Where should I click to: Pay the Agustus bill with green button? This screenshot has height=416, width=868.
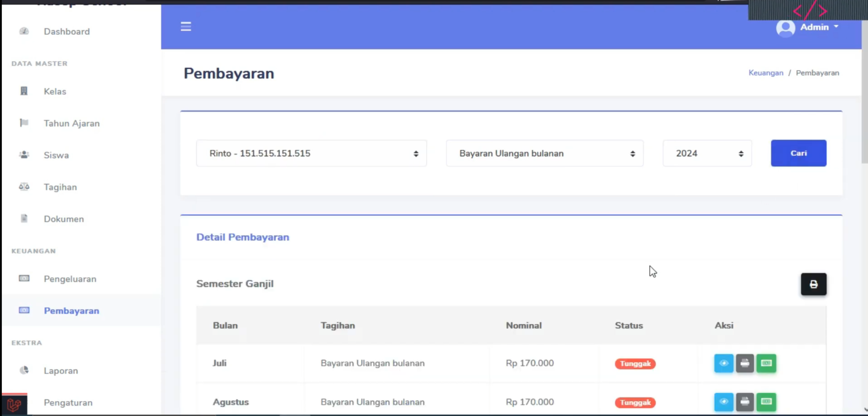[766, 402]
